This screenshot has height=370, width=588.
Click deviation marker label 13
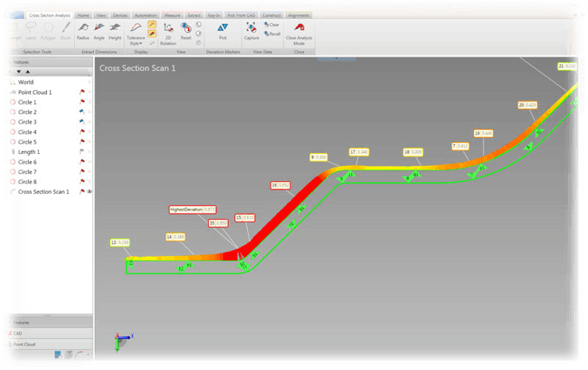pos(120,242)
